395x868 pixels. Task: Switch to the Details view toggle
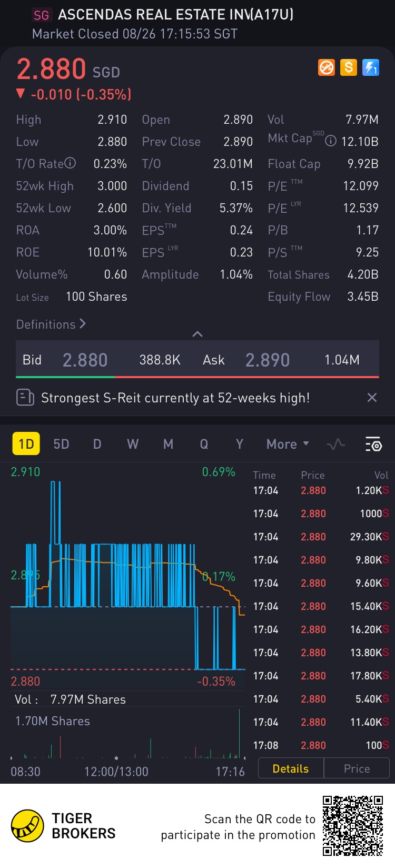pos(291,768)
